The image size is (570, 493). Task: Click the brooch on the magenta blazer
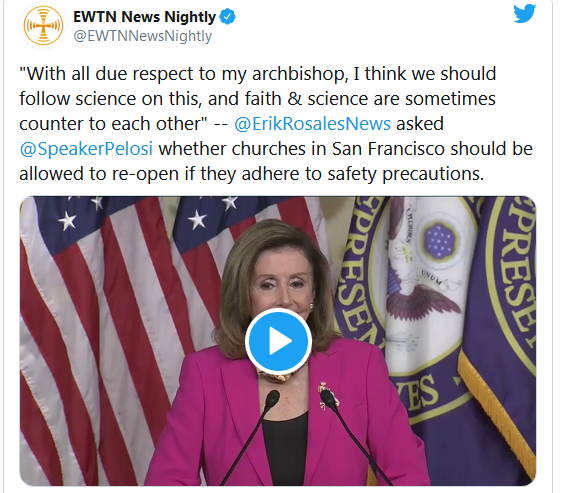(328, 395)
